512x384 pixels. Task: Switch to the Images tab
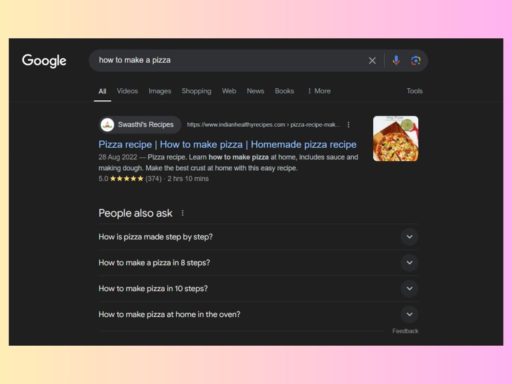pos(160,91)
